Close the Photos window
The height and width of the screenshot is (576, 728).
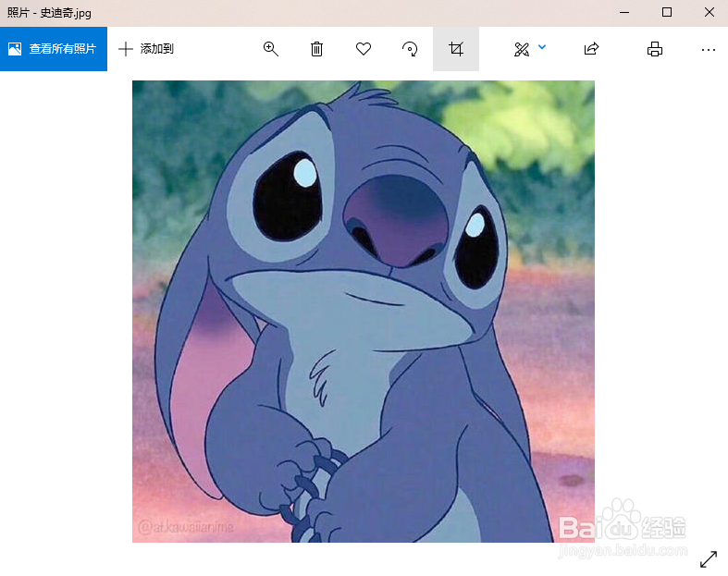coord(709,13)
